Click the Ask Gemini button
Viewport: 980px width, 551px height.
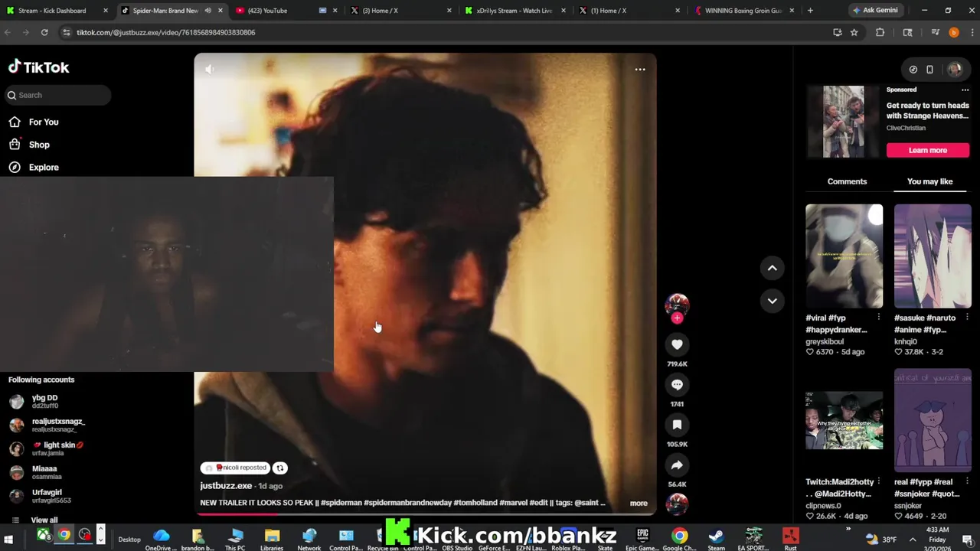[x=875, y=11]
